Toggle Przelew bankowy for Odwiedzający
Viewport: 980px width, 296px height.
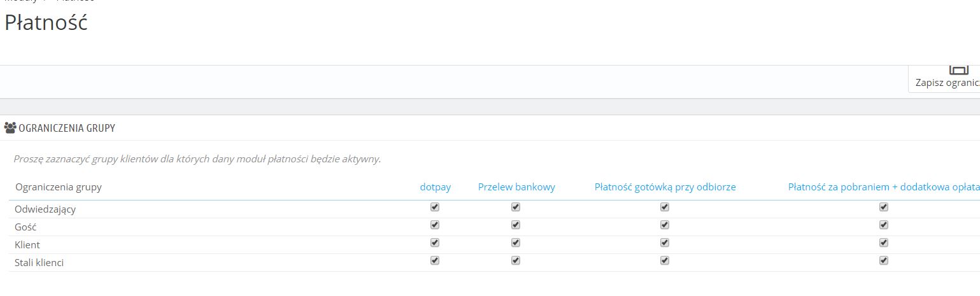pyautogui.click(x=516, y=207)
